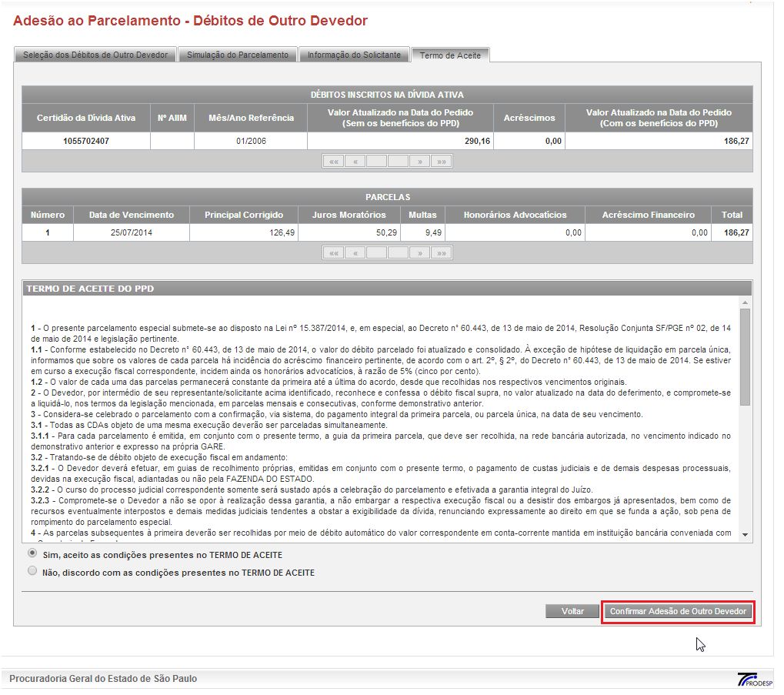Open the Informação do Solicitante tab
784x695 pixels.
coord(354,55)
